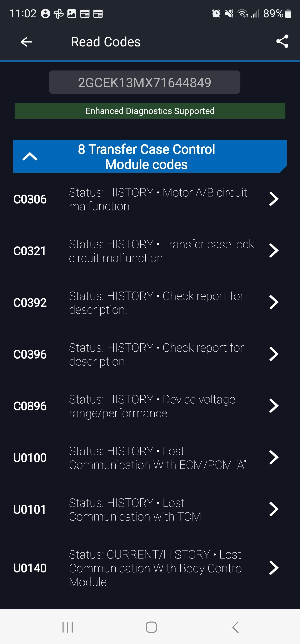This screenshot has width=300, height=644.
Task: Tap the Read Codes title
Action: [x=106, y=42]
